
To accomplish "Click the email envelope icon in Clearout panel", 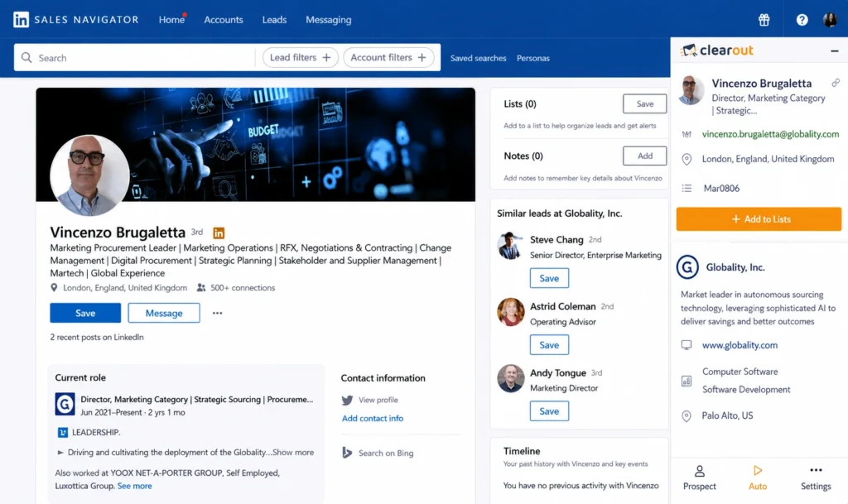I will click(x=687, y=134).
